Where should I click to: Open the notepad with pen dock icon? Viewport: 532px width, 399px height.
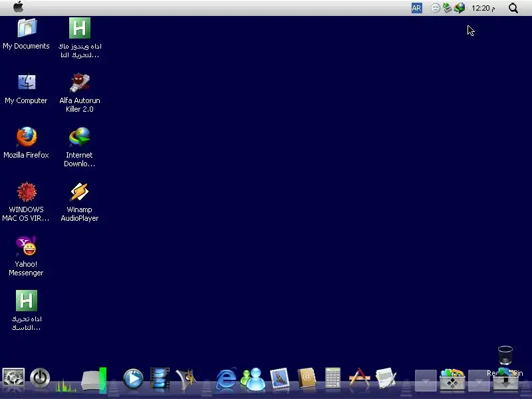tap(386, 378)
